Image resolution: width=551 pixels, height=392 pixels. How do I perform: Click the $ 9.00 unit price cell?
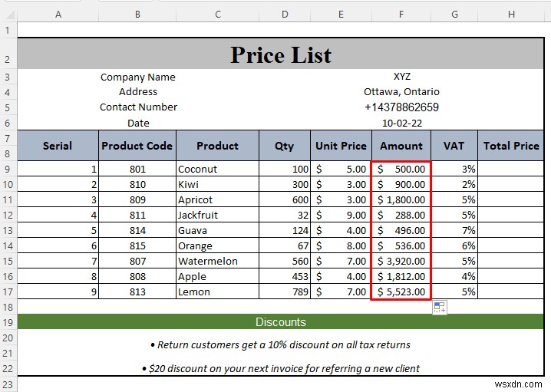click(x=341, y=215)
